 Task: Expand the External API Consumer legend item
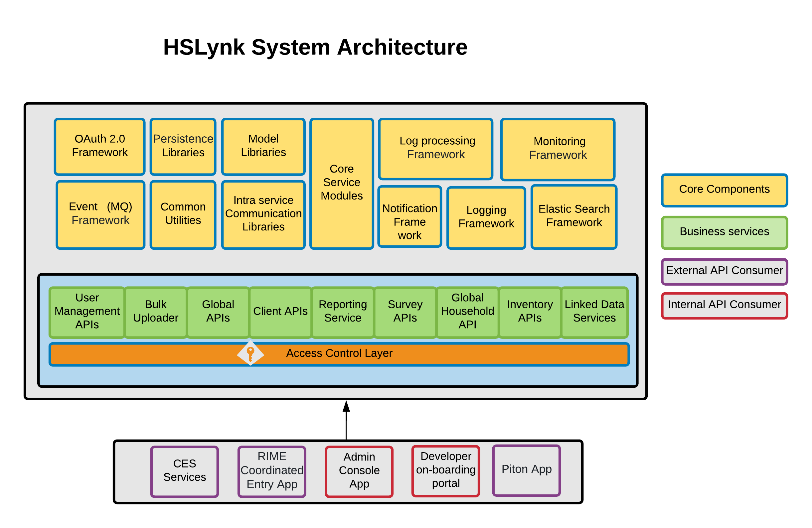(724, 271)
